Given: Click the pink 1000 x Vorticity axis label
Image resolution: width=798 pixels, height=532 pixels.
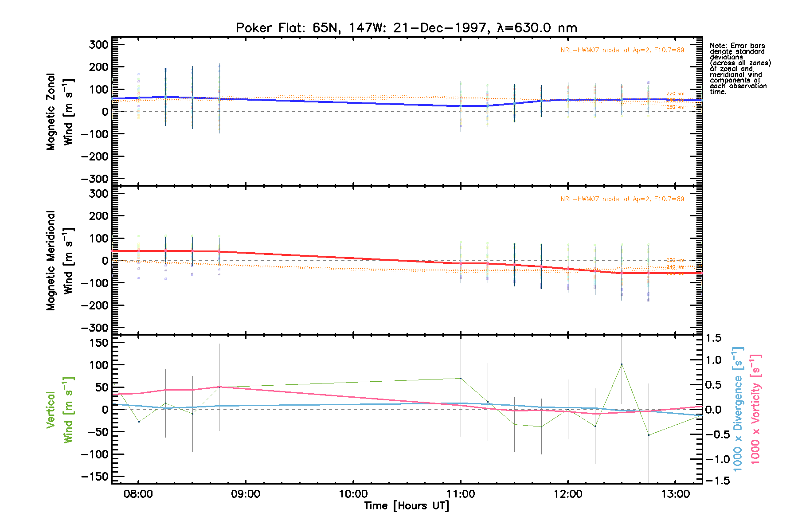Looking at the screenshot, I should pyautogui.click(x=755, y=410).
